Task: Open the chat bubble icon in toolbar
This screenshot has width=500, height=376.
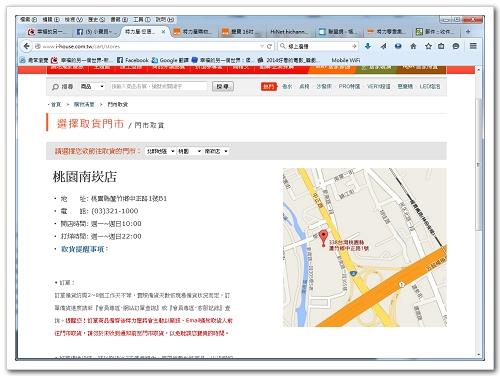Action: pyautogui.click(x=456, y=46)
